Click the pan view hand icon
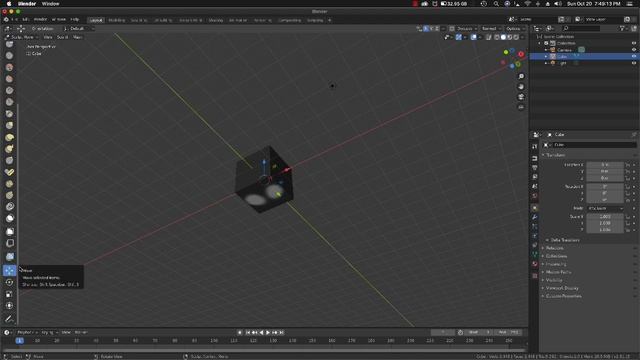Viewport: 640px width, 360px height. click(x=521, y=87)
